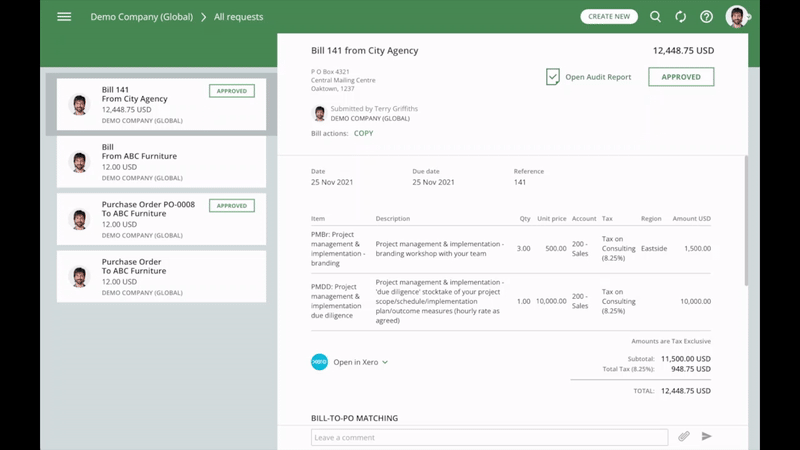Click All requests breadcrumb
Image resolution: width=800 pixels, height=450 pixels.
tap(238, 17)
